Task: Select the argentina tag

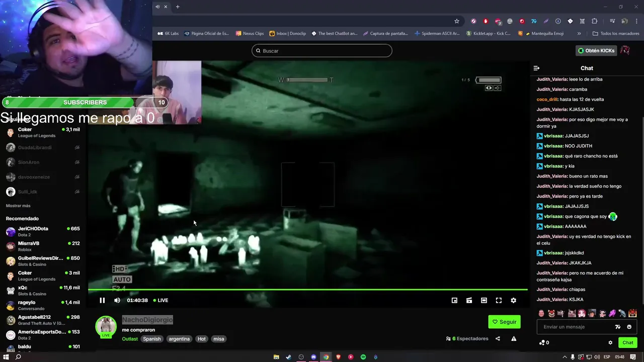Action: tap(179, 339)
